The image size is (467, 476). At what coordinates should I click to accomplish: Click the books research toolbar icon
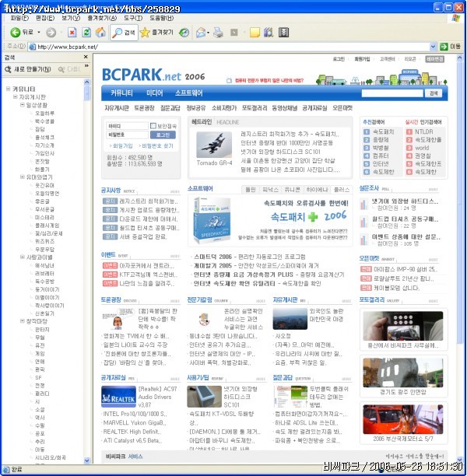tap(269, 33)
